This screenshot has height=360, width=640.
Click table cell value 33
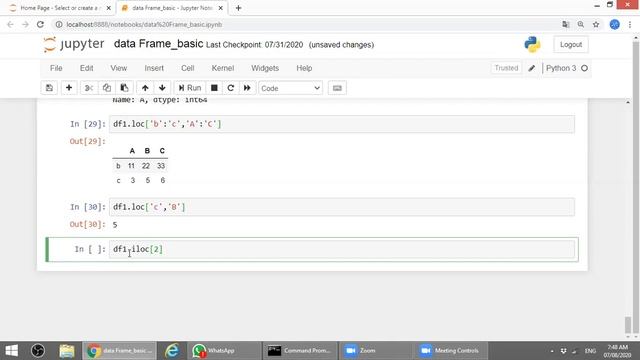(161, 166)
